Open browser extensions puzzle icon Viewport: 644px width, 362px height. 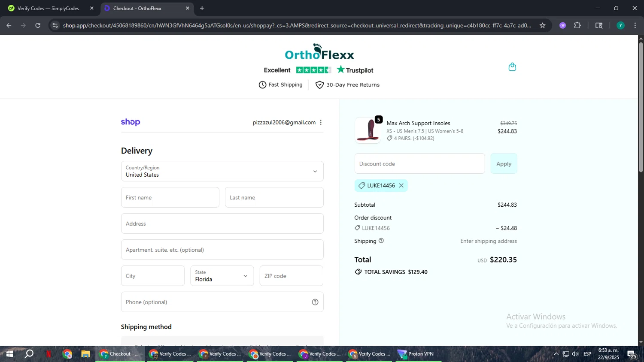coord(577,25)
